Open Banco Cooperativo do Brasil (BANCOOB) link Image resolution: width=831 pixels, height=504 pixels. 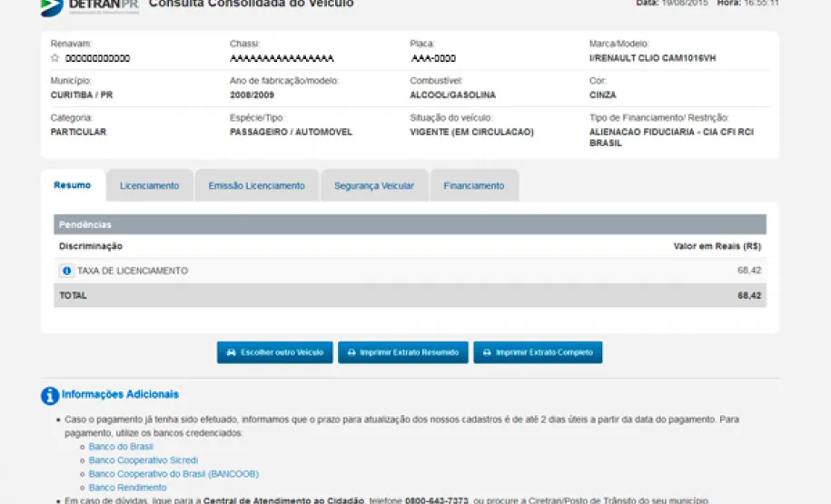point(173,474)
